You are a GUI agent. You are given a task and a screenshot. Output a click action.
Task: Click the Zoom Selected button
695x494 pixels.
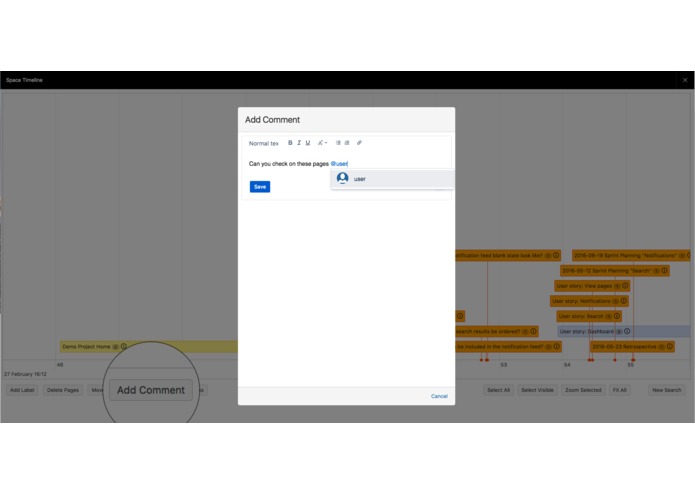pos(583,390)
